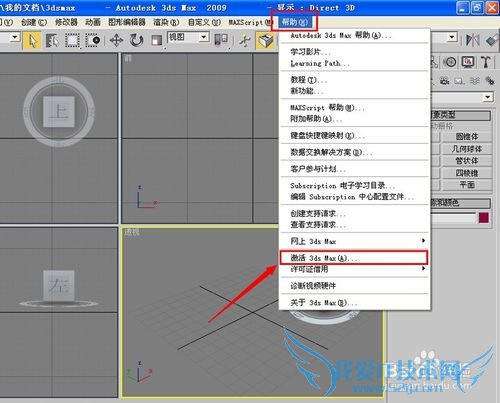Screen dimensions: 500x403
Task: Choose 创建支持请求... menu item
Action: (x=354, y=213)
